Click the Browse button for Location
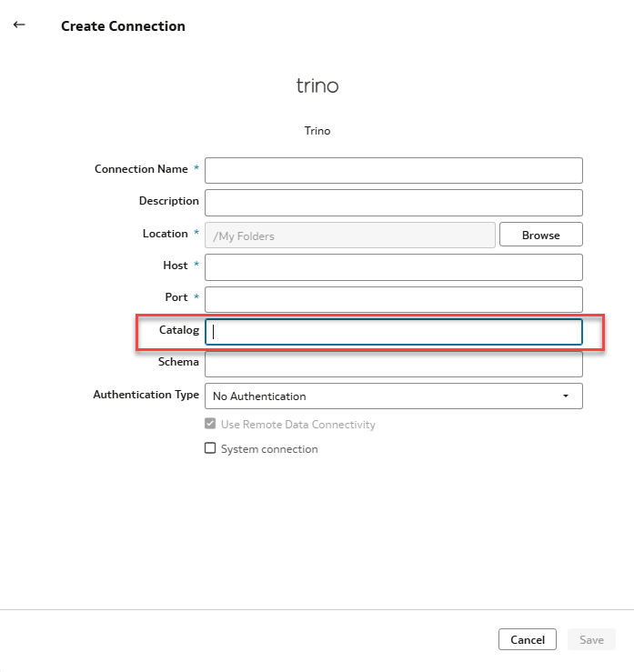This screenshot has height=672, width=634. click(x=541, y=235)
